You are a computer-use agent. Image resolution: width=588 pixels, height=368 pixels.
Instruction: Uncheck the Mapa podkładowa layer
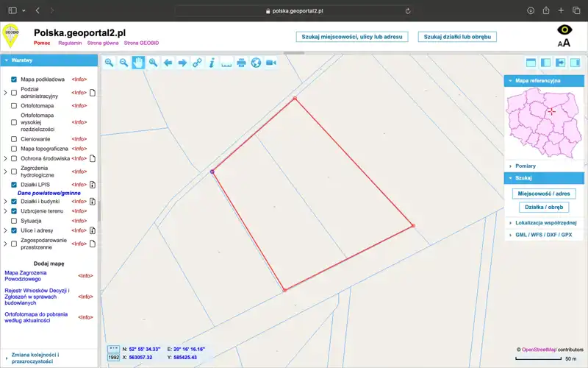(x=14, y=79)
